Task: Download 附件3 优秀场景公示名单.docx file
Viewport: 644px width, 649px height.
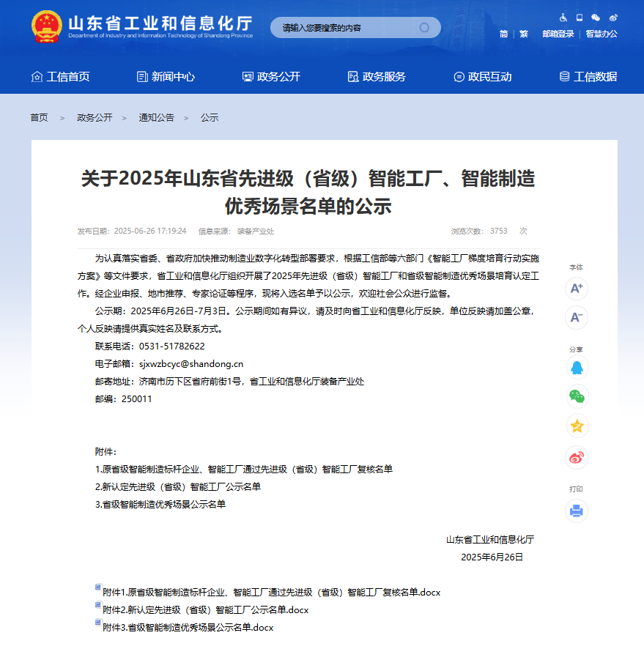Action: tap(188, 628)
